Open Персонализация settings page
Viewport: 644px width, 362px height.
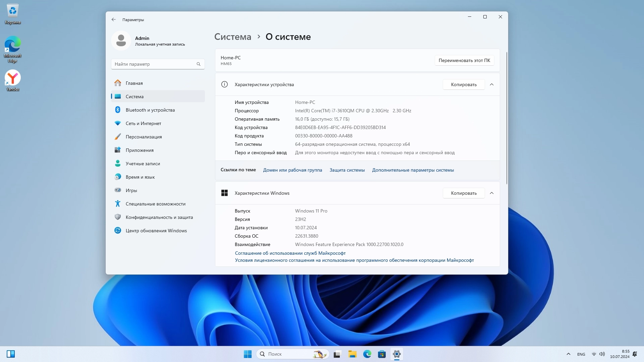[144, 137]
